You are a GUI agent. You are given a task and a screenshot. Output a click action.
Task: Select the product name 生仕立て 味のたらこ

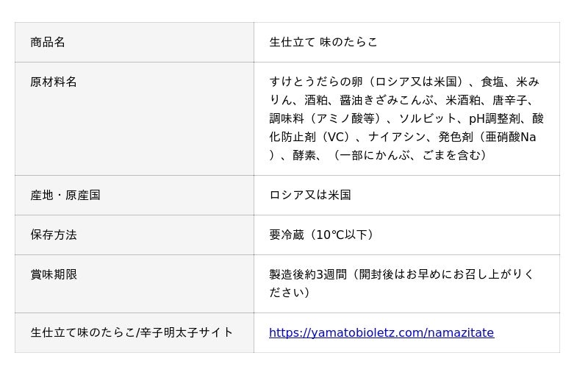[x=323, y=43]
